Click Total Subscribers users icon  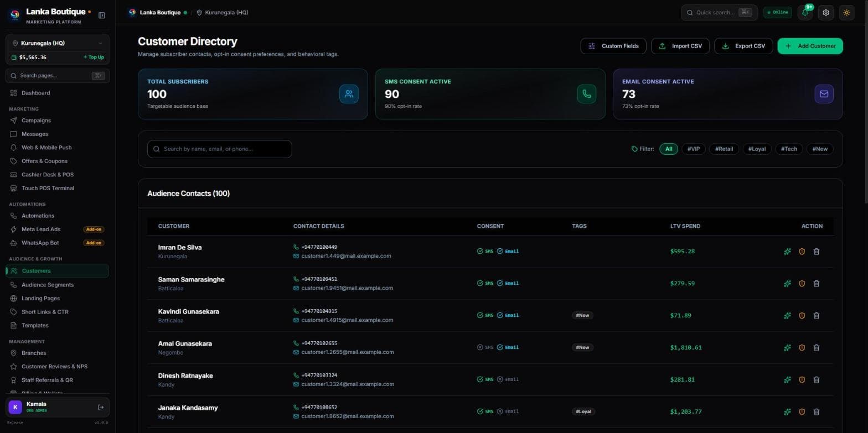(349, 94)
